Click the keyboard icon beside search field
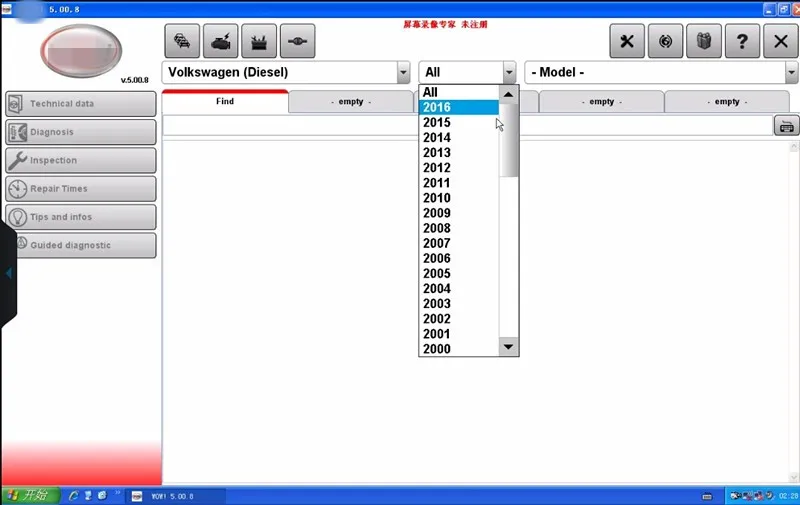Image resolution: width=800 pixels, height=505 pixels. [786, 125]
